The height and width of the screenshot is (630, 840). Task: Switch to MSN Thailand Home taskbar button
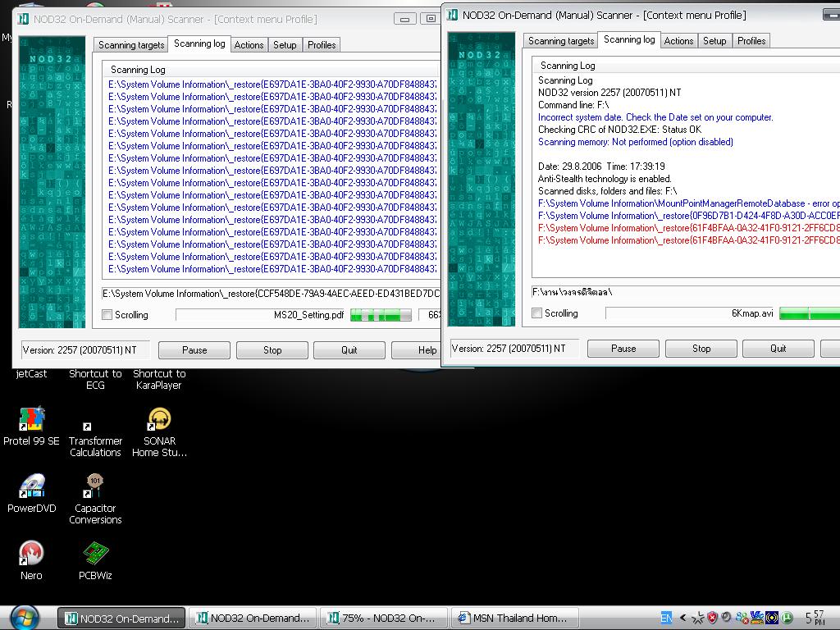[x=514, y=619]
